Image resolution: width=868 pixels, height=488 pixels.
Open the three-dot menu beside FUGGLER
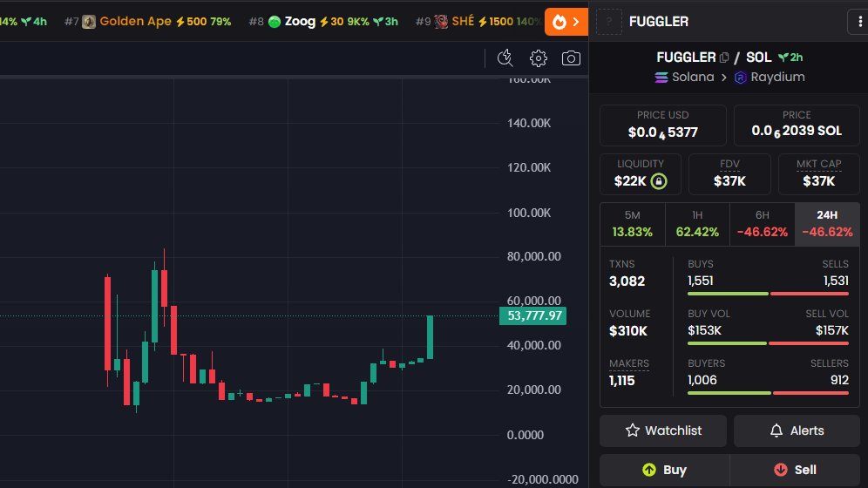(x=858, y=22)
